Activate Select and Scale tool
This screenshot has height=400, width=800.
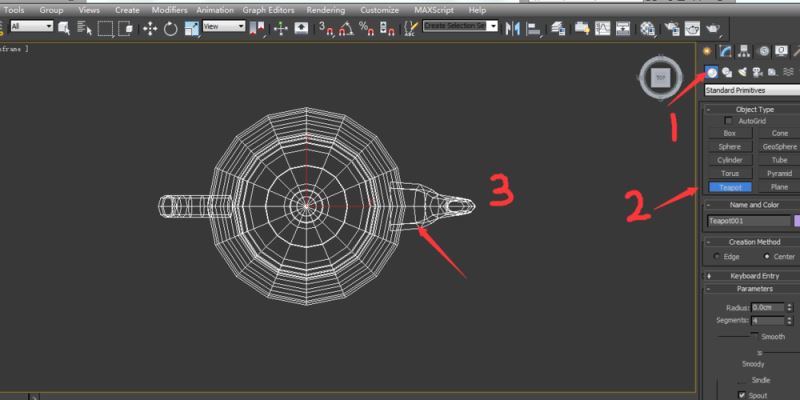(192, 28)
